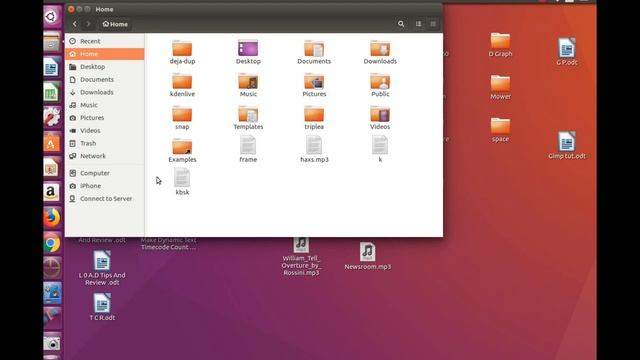Open the Files view options menu icon

coord(433,24)
